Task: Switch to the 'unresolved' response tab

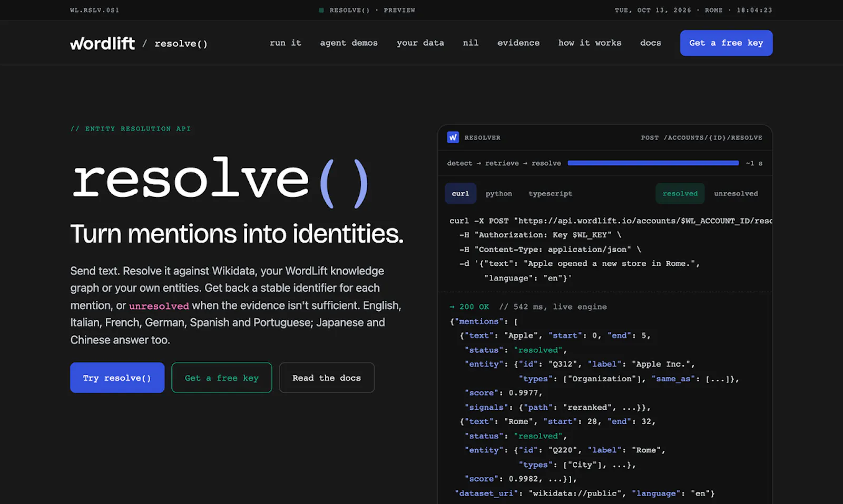Action: pyautogui.click(x=736, y=193)
